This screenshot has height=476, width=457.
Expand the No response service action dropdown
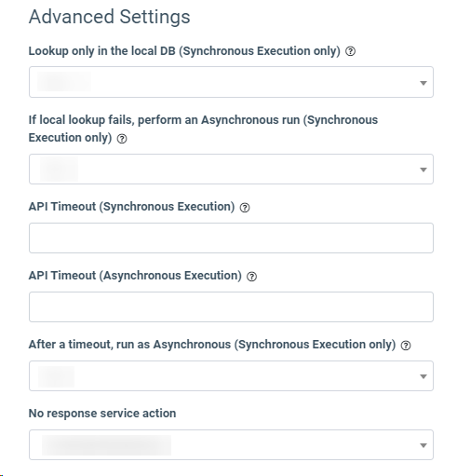pos(231,444)
